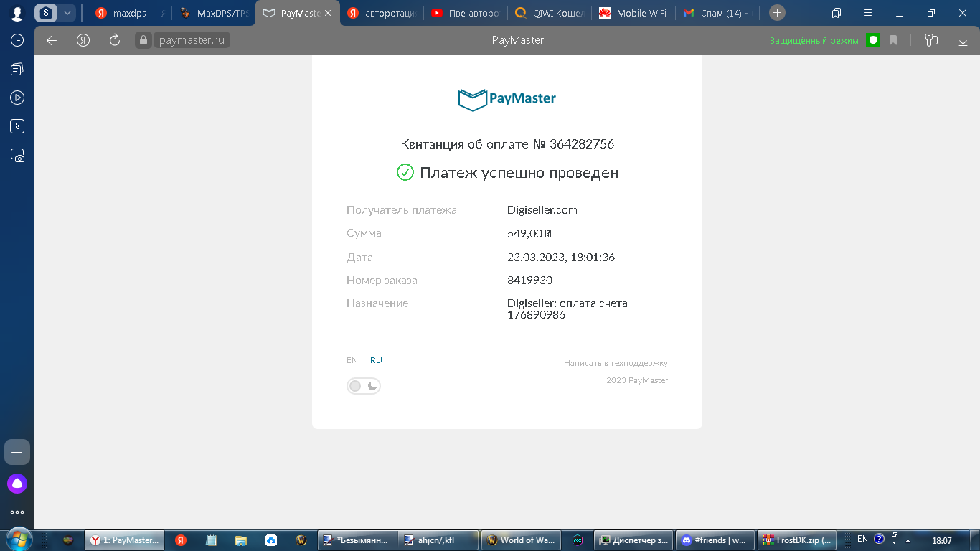
Task: Open the Yandex home button in toolbar
Action: tap(83, 40)
